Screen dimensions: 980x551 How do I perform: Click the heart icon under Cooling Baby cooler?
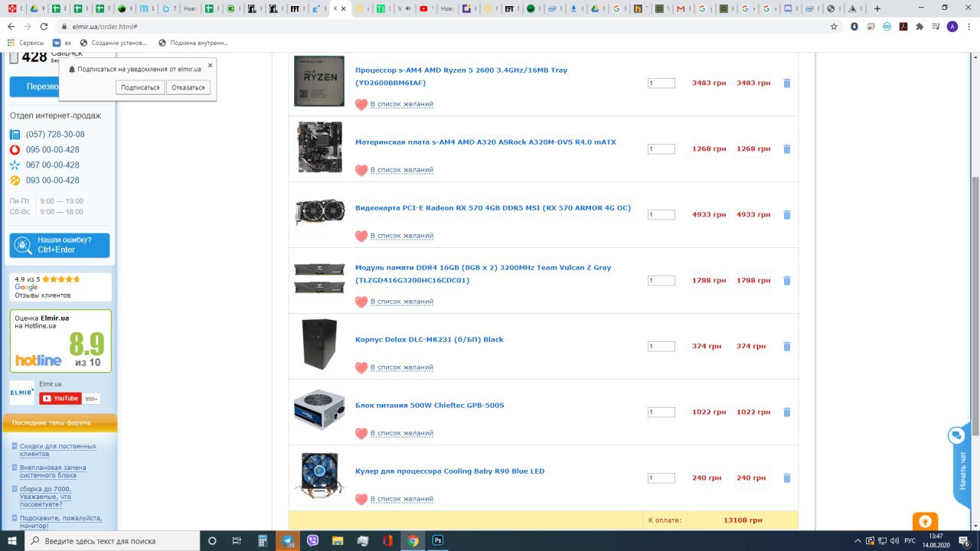(x=361, y=500)
